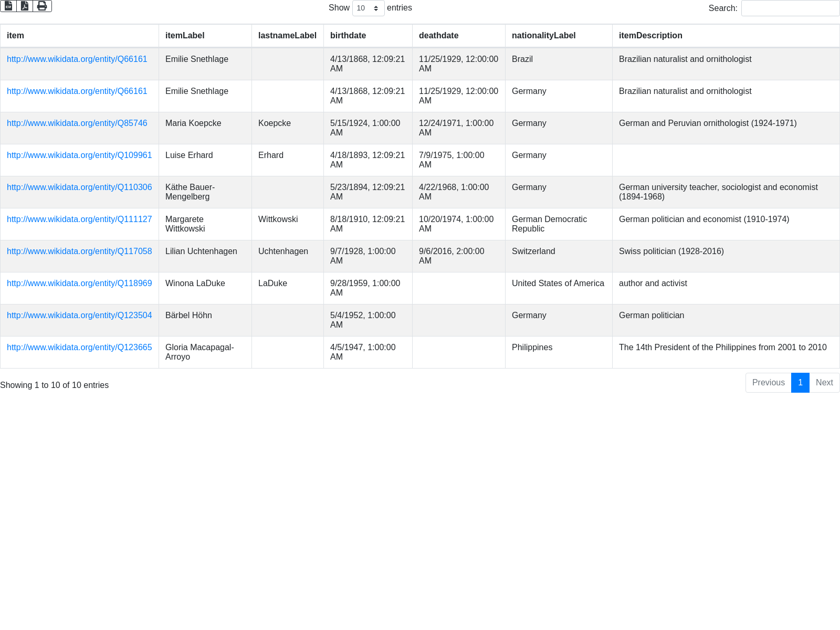Select page 1 in pagination

[x=800, y=383]
